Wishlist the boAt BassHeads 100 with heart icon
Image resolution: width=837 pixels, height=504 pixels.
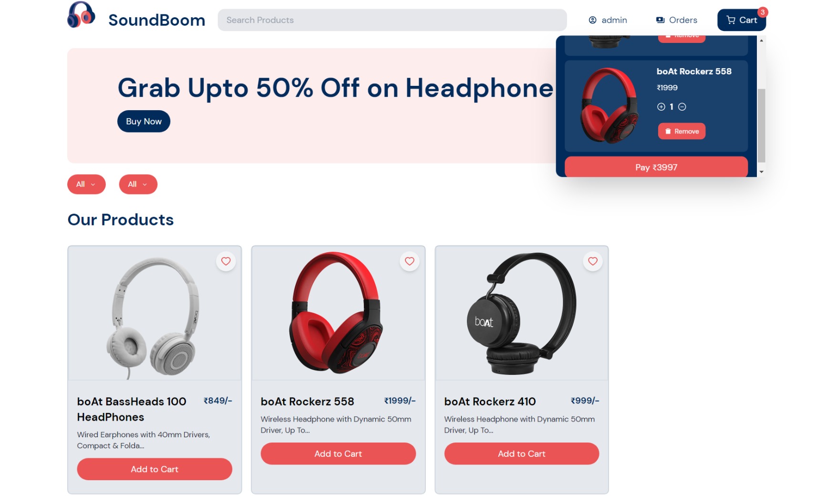[226, 261]
